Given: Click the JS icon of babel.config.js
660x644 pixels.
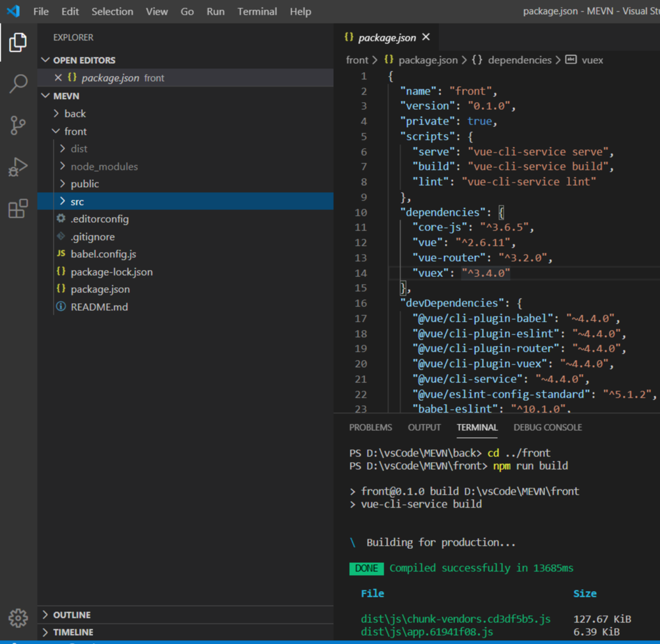Looking at the screenshot, I should pos(61,253).
